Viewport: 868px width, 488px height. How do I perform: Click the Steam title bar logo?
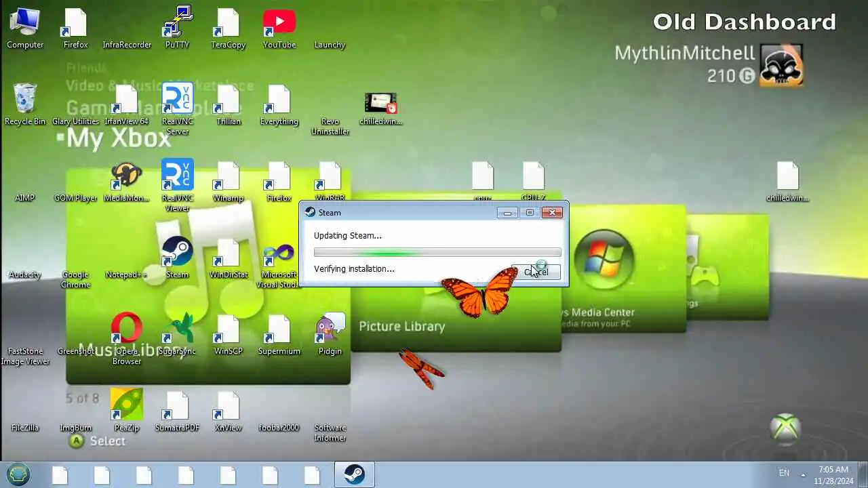tap(310, 212)
